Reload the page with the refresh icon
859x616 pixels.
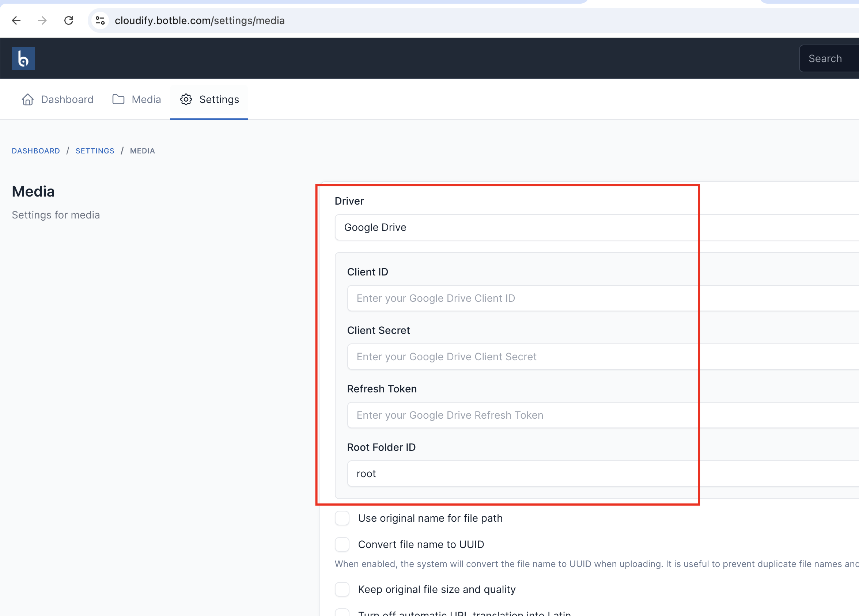tap(69, 20)
